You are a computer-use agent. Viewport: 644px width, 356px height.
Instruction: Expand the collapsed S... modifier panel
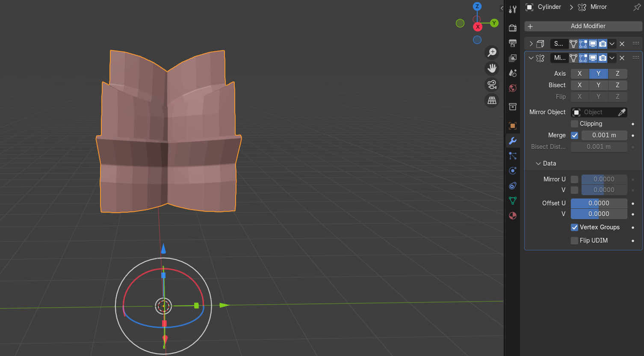point(531,44)
